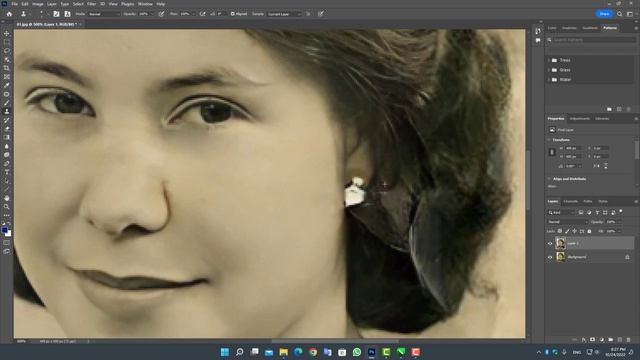Create a new group with the folder icon in the Layers panel

point(610,340)
